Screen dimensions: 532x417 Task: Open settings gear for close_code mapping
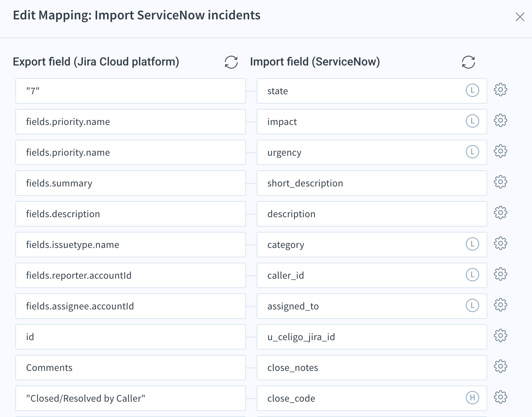click(x=501, y=397)
